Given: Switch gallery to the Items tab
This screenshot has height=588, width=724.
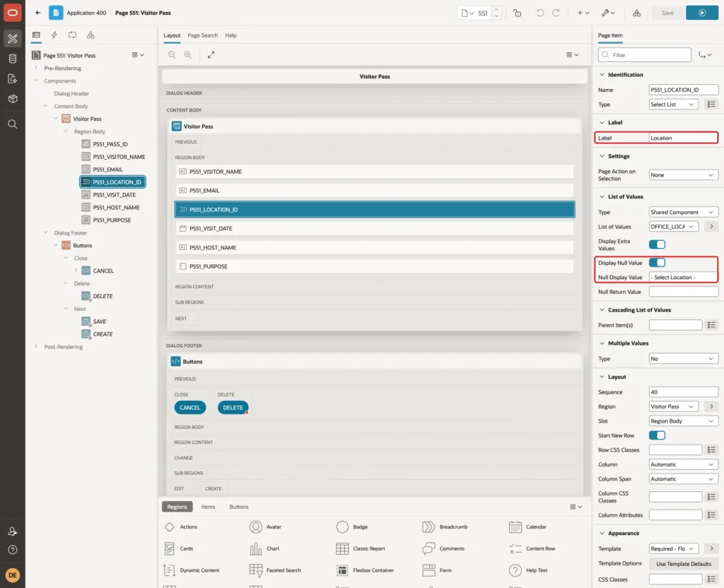Looking at the screenshot, I should pos(209,507).
